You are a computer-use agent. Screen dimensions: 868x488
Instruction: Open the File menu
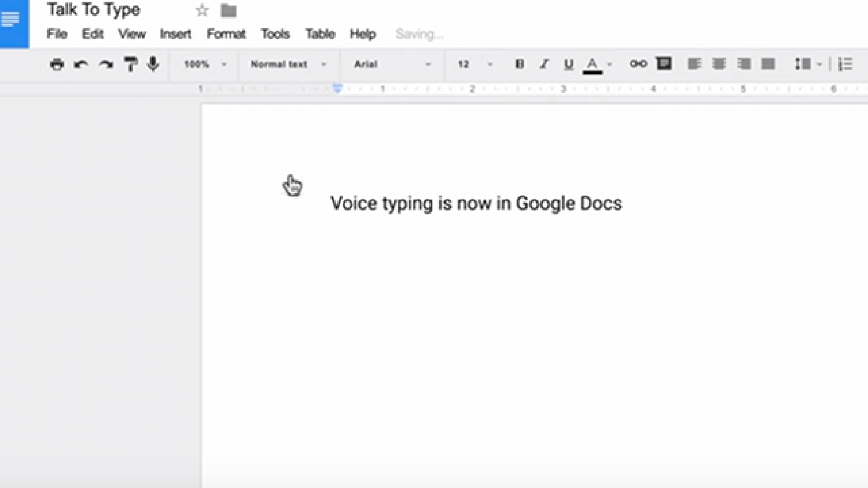(57, 34)
